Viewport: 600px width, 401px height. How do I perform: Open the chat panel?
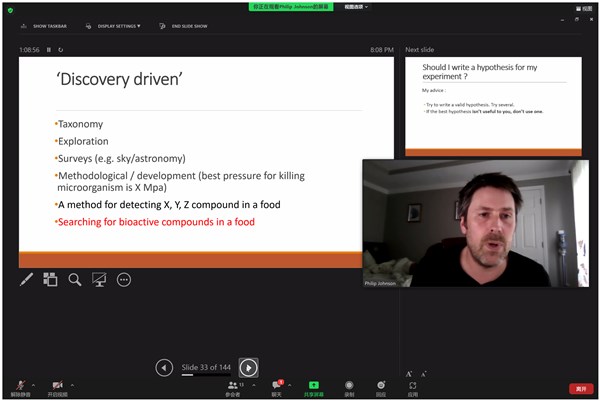pyautogui.click(x=277, y=387)
